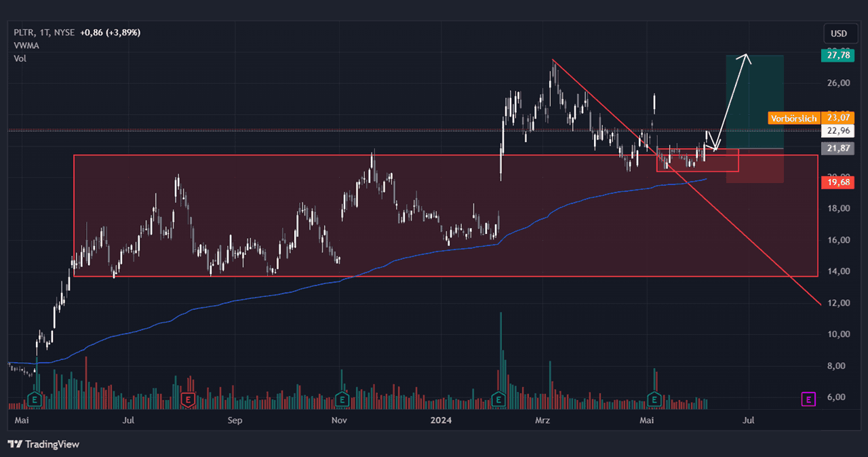This screenshot has height=457, width=868.
Task: Click the 27,78 green target price label
Action: pos(839,56)
